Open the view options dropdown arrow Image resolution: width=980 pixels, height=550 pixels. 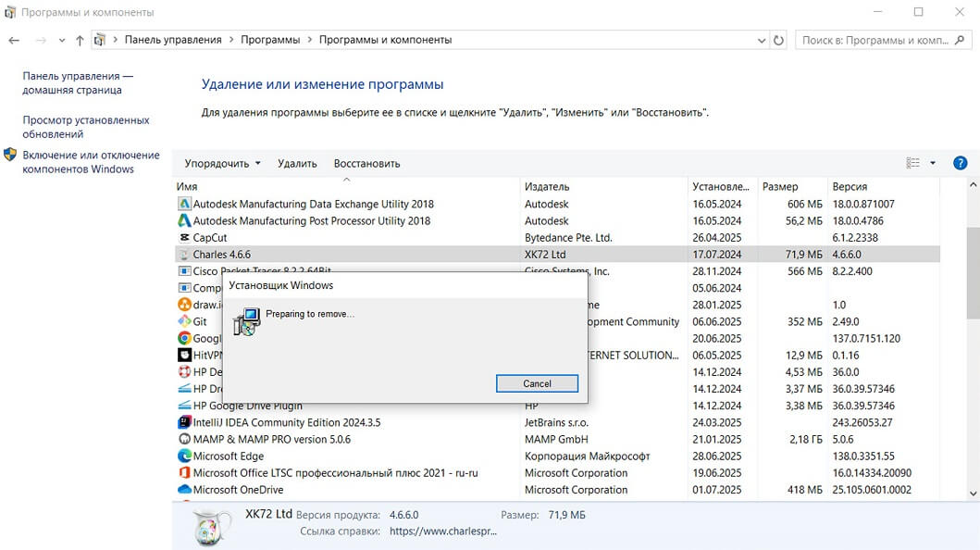click(x=933, y=163)
